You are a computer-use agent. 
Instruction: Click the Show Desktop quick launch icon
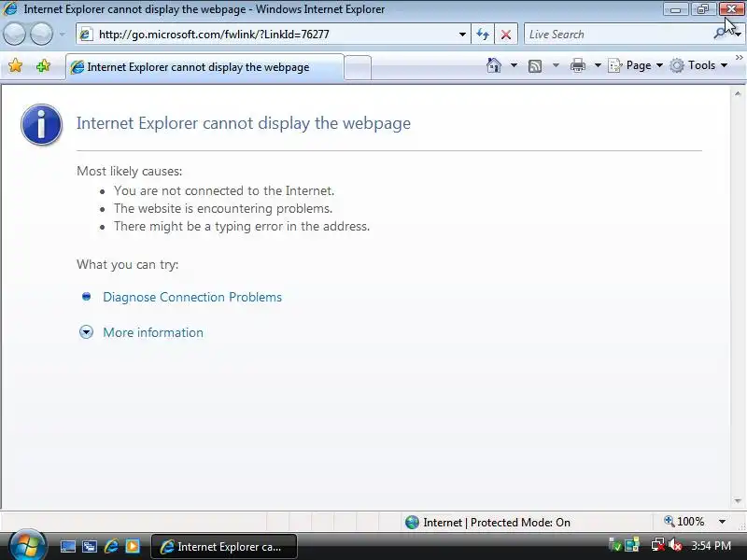click(67, 546)
